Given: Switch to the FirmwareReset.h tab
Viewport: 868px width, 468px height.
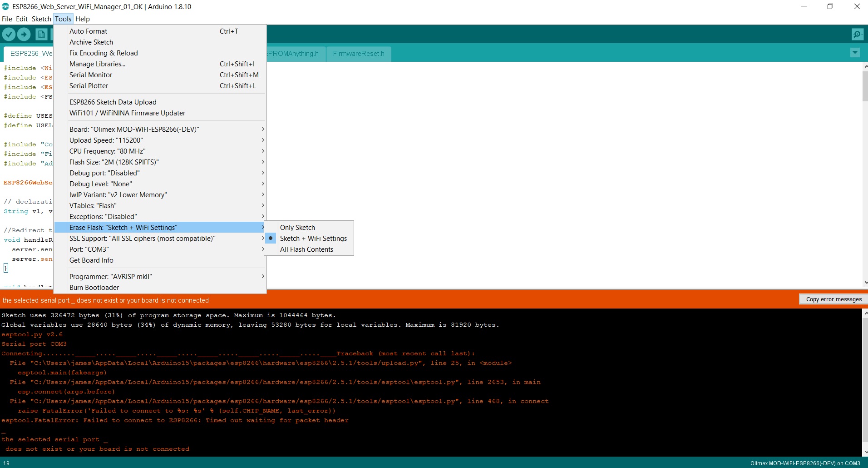Looking at the screenshot, I should click(358, 54).
